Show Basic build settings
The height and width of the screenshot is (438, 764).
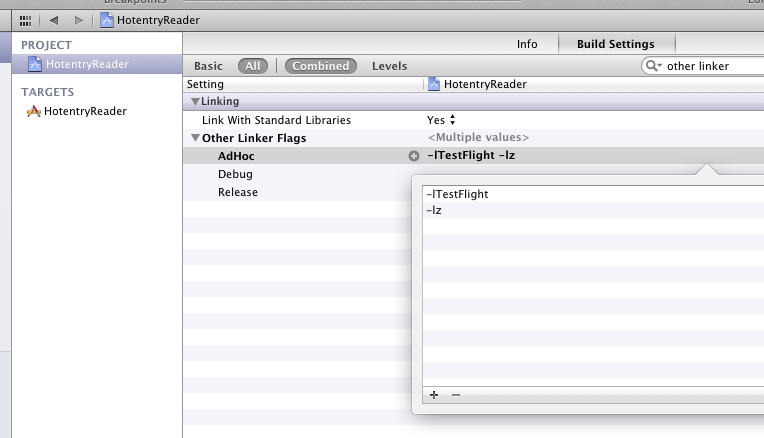pyautogui.click(x=208, y=66)
